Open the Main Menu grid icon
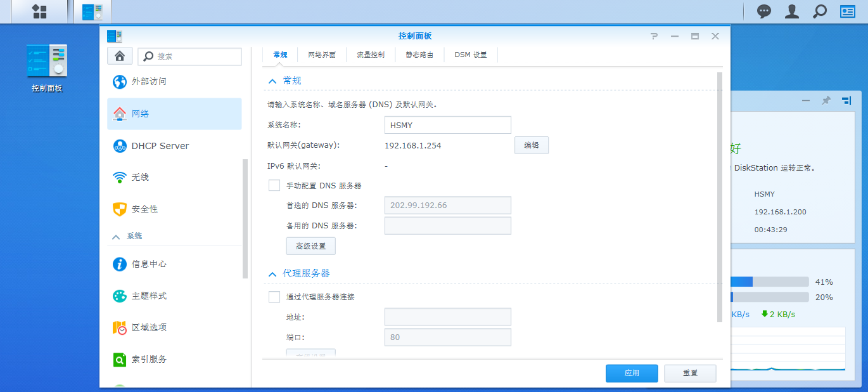This screenshot has height=392, width=868. (x=39, y=11)
